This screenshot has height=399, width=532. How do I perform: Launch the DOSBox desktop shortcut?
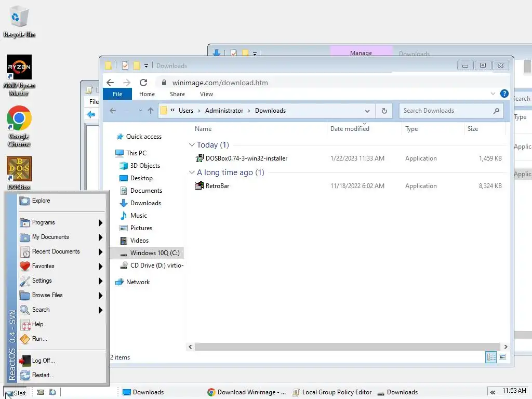(x=19, y=173)
